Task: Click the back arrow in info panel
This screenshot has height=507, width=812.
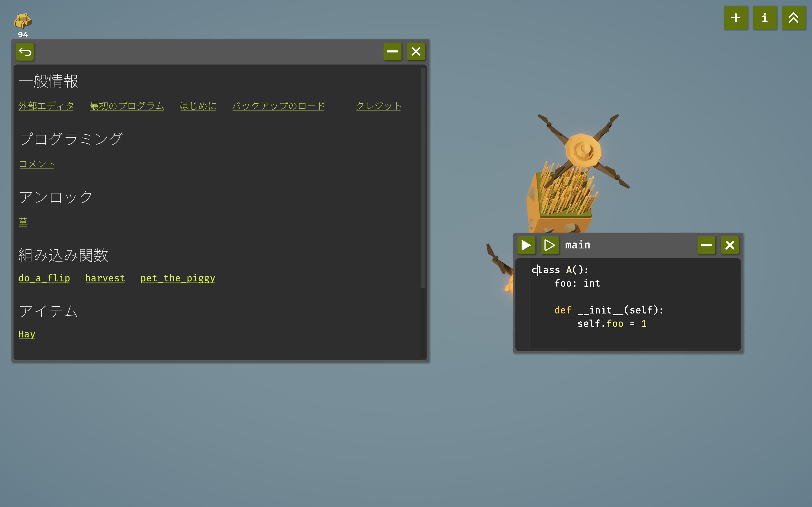Action: (x=25, y=52)
